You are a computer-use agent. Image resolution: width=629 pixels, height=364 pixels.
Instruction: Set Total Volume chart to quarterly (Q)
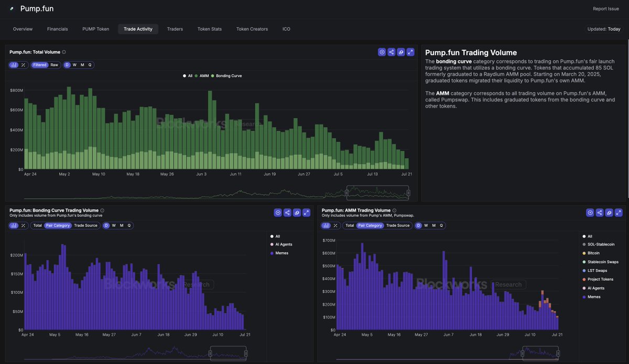coord(90,65)
